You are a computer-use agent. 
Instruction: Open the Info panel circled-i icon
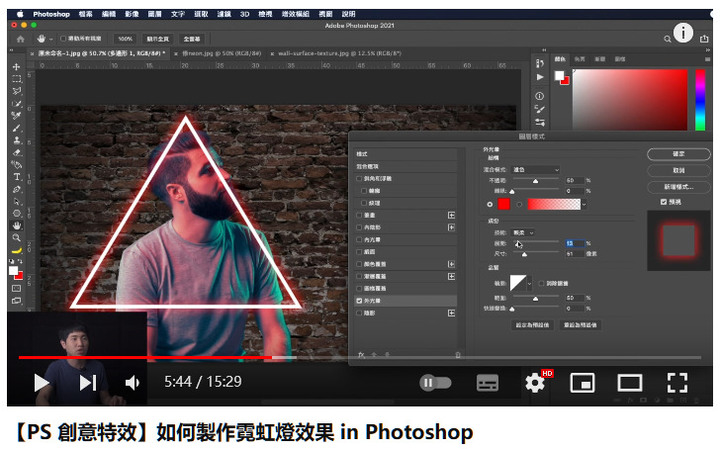[x=540, y=96]
